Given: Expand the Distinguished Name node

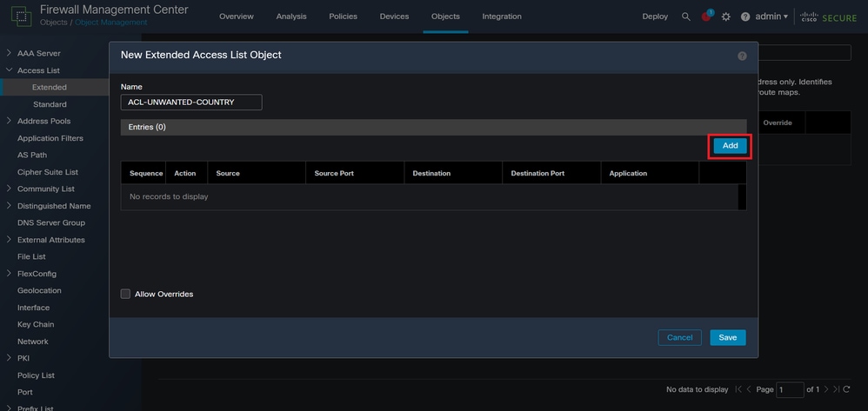Looking at the screenshot, I should point(9,206).
